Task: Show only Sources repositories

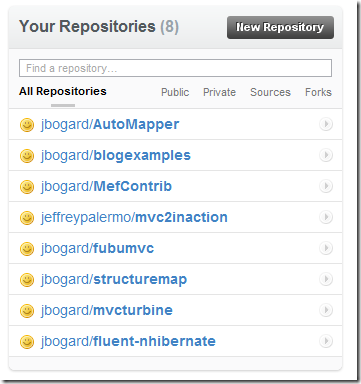Action: 270,92
